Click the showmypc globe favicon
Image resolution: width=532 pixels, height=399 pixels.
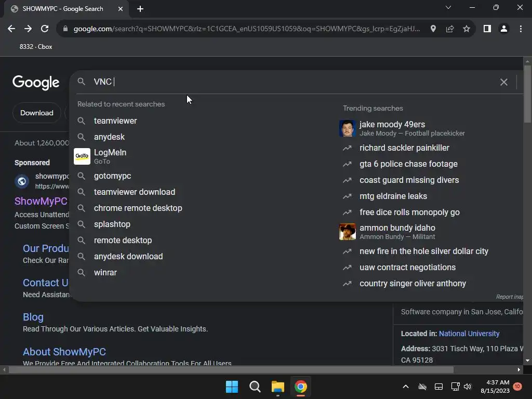pos(22,181)
